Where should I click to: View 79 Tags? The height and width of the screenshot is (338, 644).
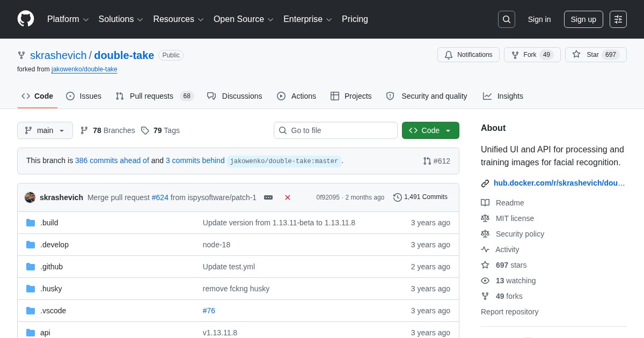click(160, 130)
